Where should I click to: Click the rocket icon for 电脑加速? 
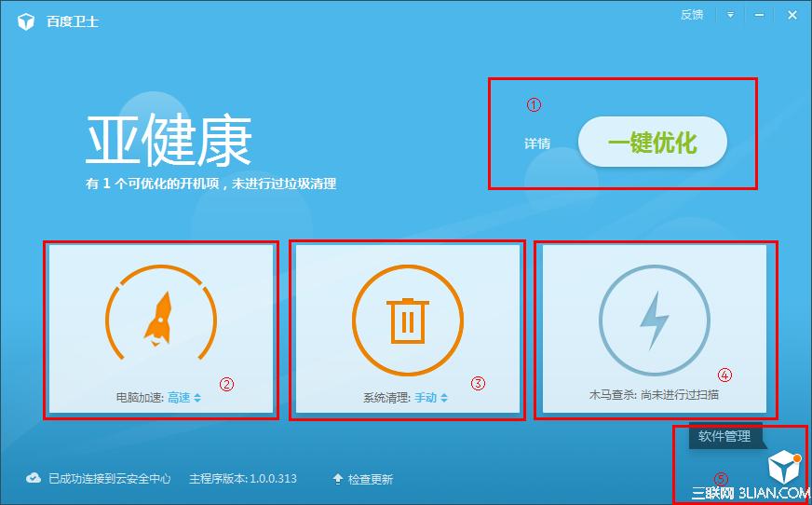click(x=160, y=315)
